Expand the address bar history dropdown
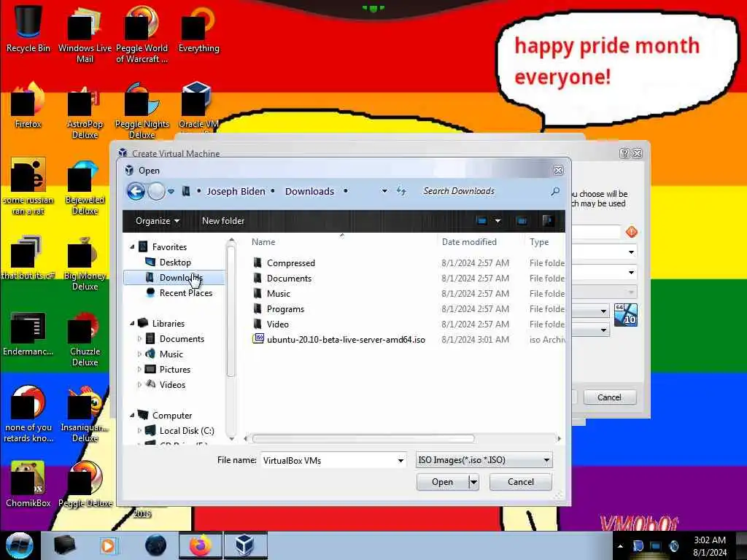Screen dimensions: 747x560 pyautogui.click(x=384, y=191)
